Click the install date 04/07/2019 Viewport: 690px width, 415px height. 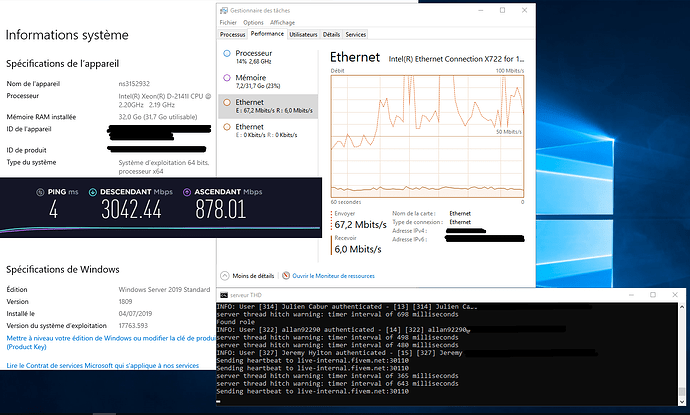click(x=135, y=314)
